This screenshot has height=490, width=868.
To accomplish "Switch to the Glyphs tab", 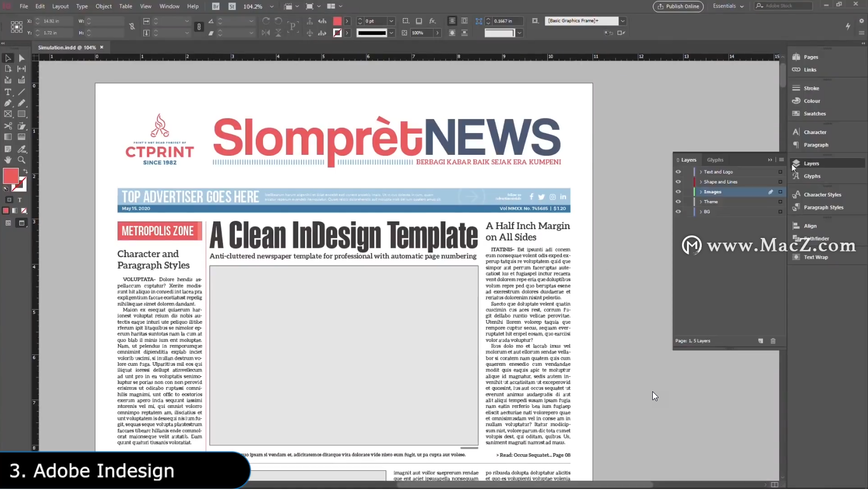I will [715, 160].
